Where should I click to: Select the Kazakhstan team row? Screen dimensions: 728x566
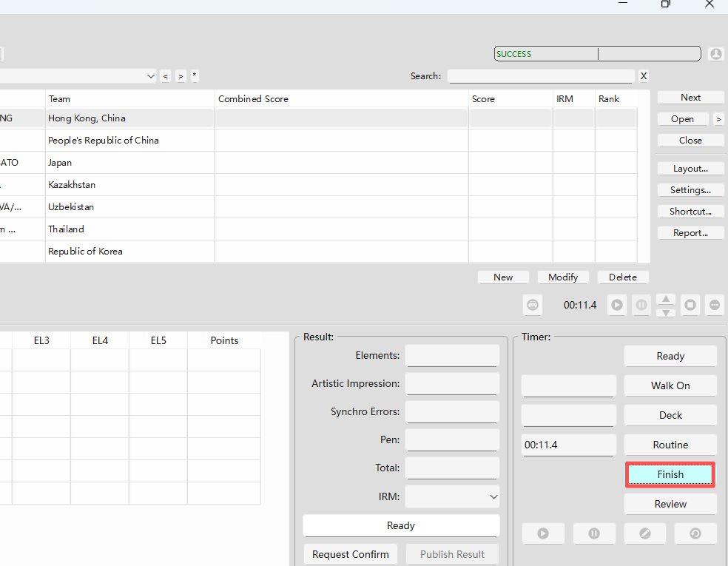318,185
